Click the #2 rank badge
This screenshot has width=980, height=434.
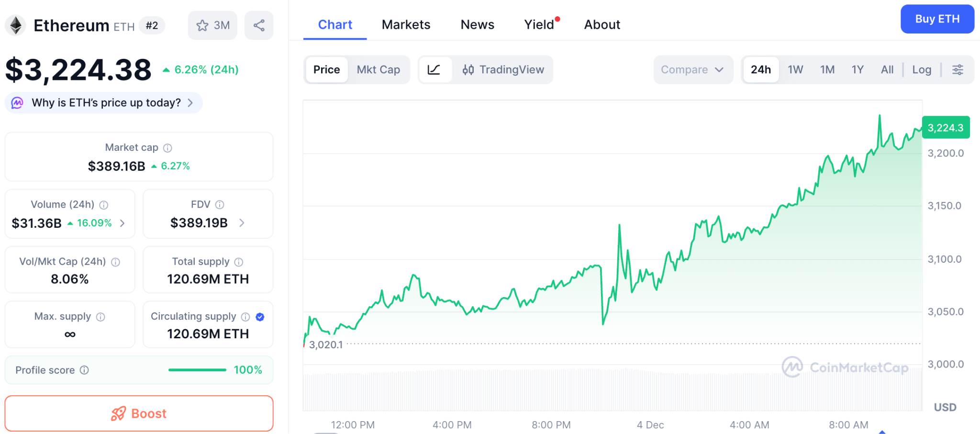152,25
